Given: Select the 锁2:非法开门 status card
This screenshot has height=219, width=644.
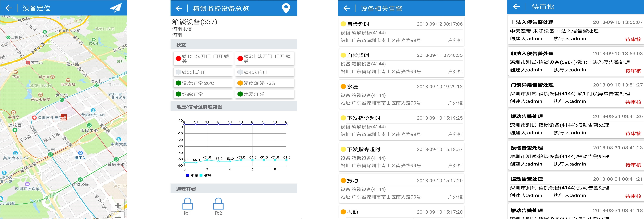Looking at the screenshot, I should pos(265,59).
